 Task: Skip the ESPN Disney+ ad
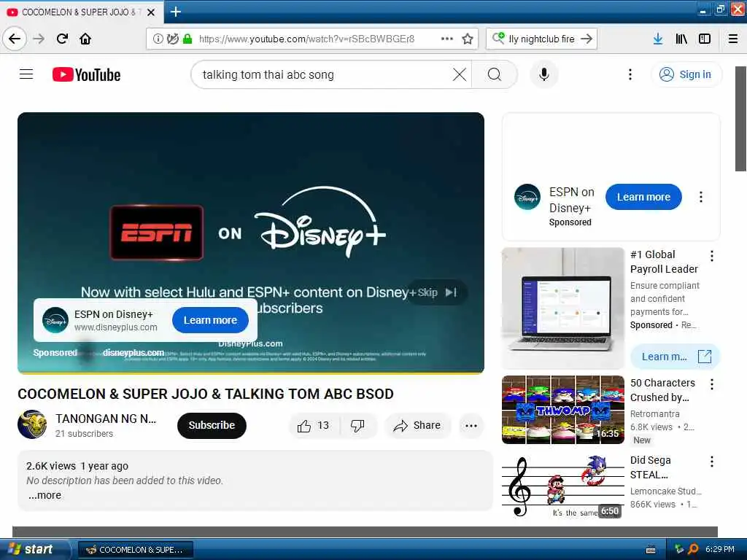click(437, 292)
